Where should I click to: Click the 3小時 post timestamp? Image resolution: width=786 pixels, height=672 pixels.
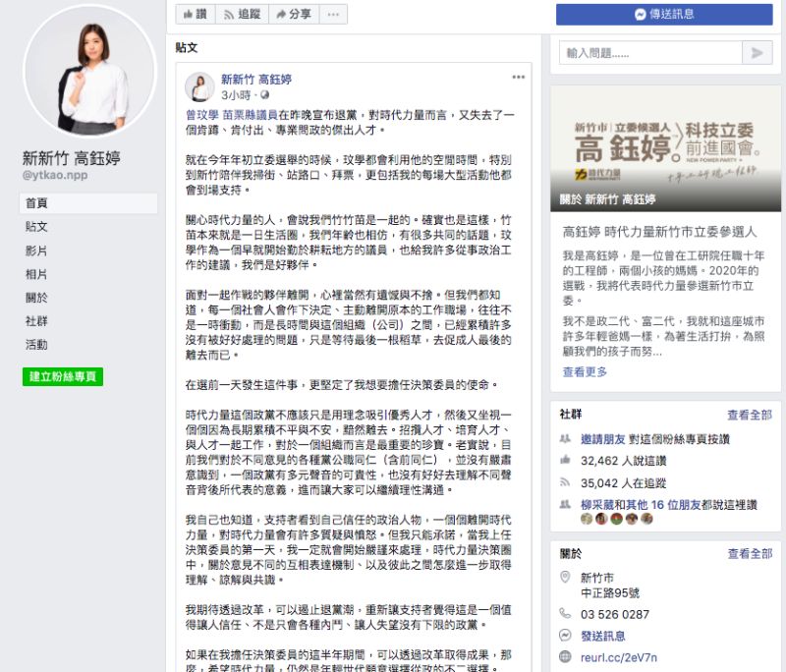[236, 94]
